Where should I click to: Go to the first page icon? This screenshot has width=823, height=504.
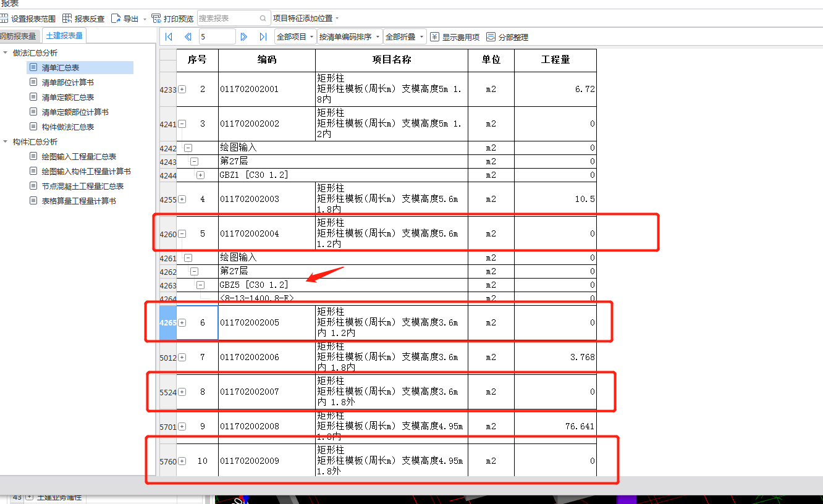point(169,37)
